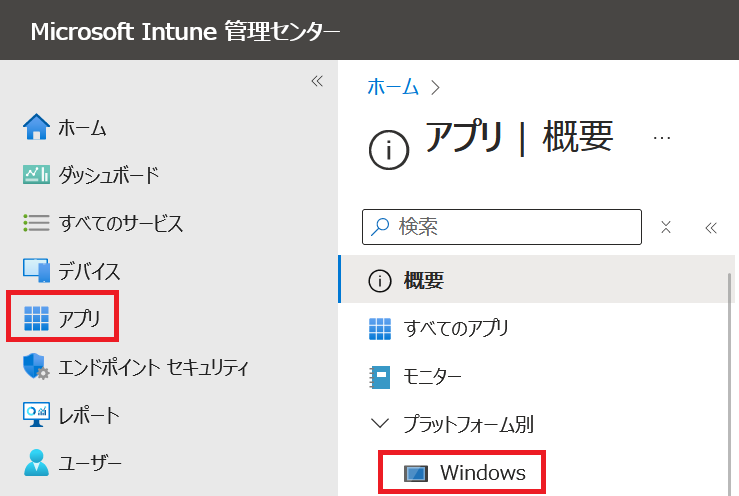
Task: Clear the search with X button
Action: point(666,227)
